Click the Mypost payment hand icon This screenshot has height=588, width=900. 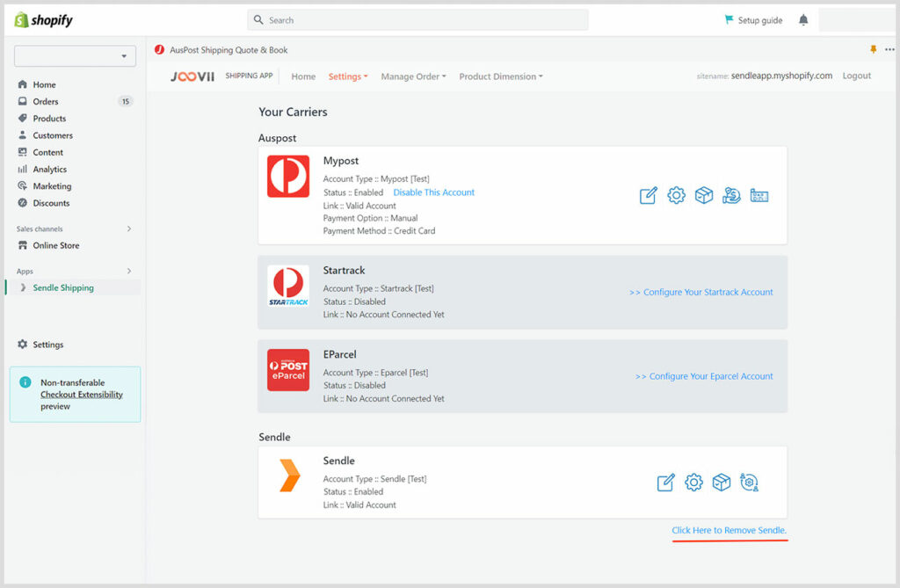[731, 196]
